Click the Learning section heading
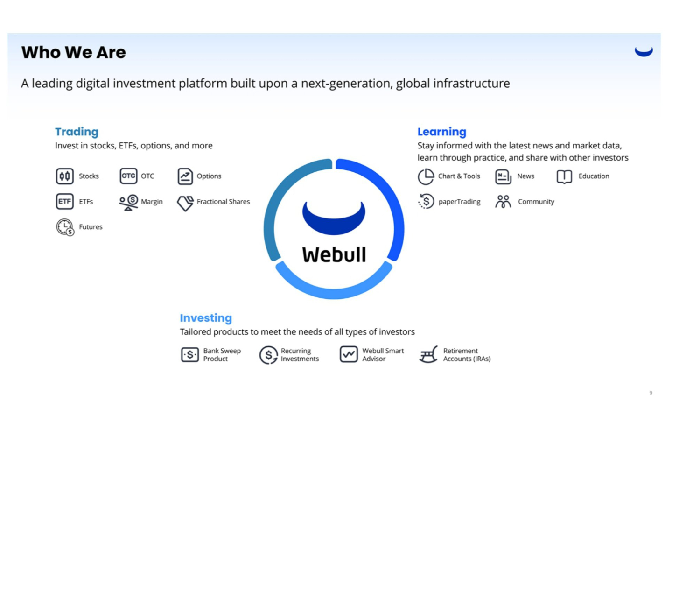Viewport: 700px width, 592px height. point(441,132)
